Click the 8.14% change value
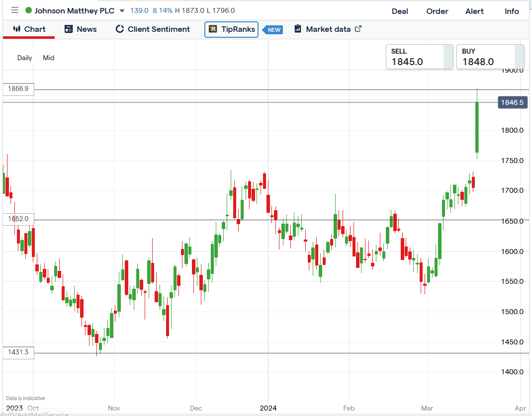Viewport: 532px width, 416px height. pyautogui.click(x=163, y=10)
